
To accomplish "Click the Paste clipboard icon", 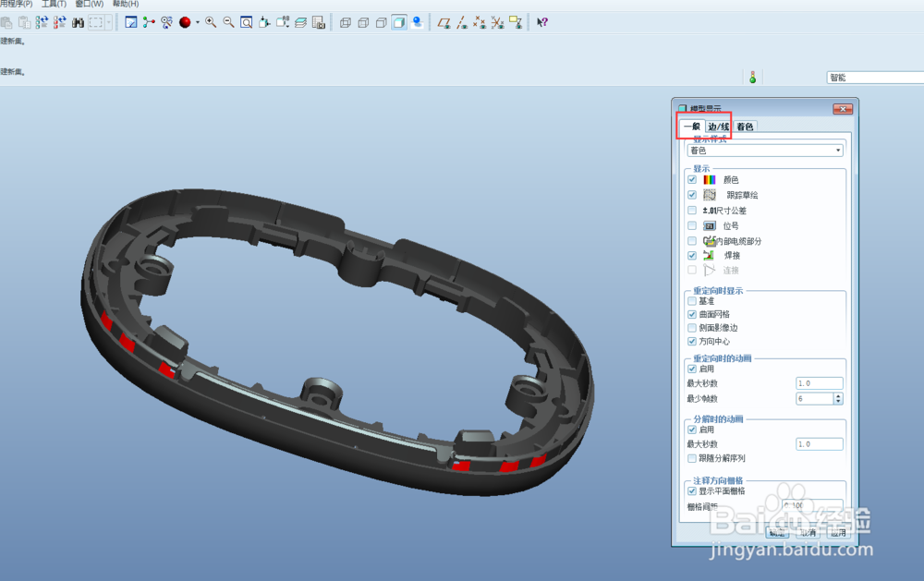I will coord(24,22).
